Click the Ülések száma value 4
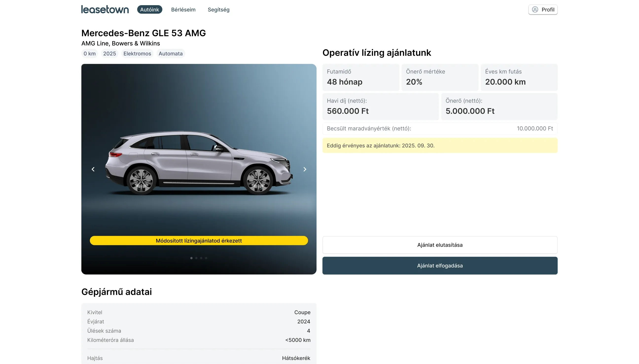 pos(308,331)
